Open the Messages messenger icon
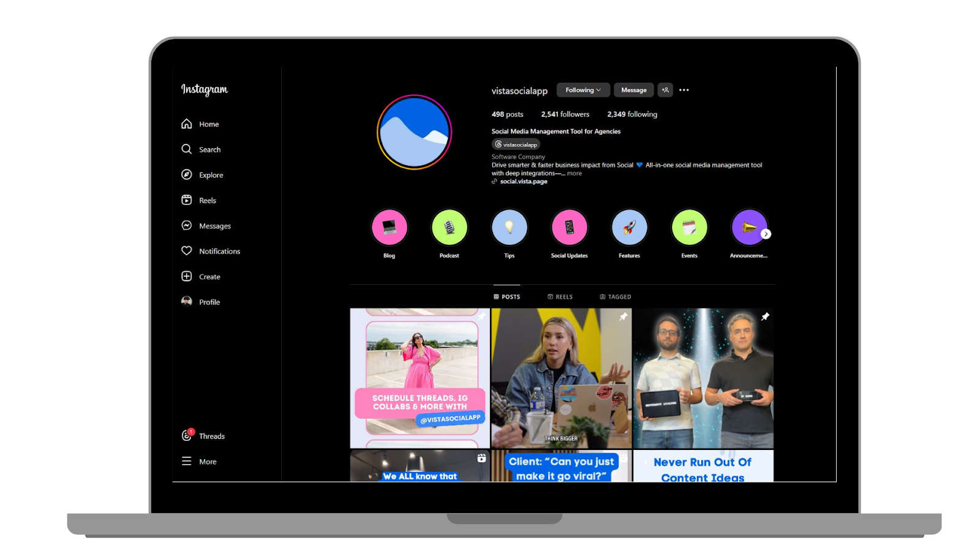 [x=187, y=225]
